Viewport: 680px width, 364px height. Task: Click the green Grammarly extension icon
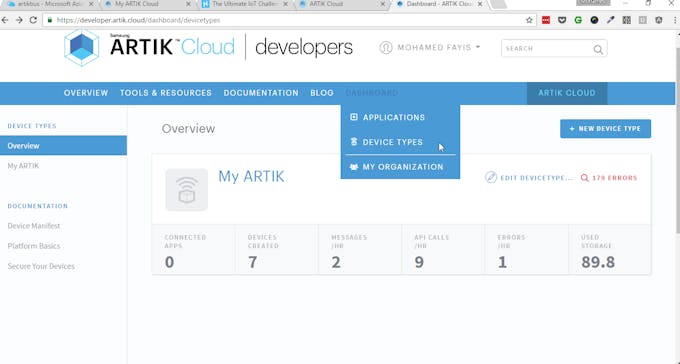tap(578, 20)
